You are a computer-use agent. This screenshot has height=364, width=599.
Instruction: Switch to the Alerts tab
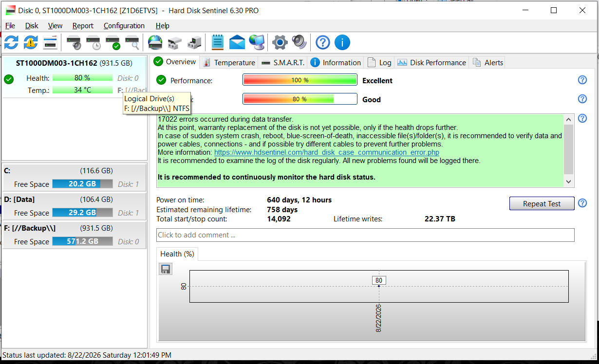[487, 62]
